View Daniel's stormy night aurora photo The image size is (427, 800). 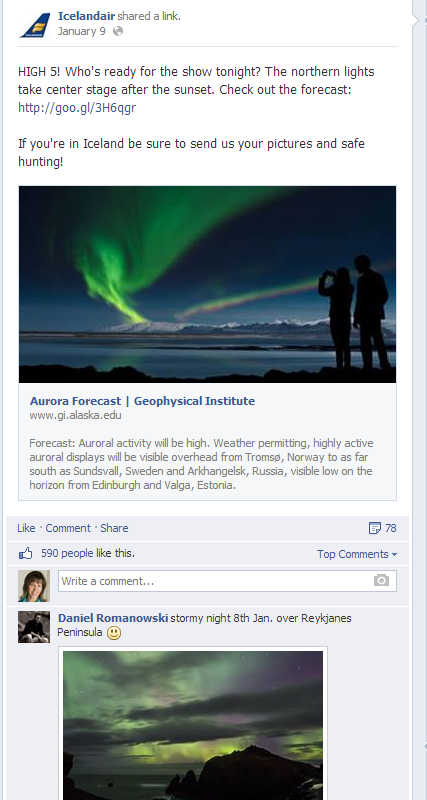(x=193, y=725)
